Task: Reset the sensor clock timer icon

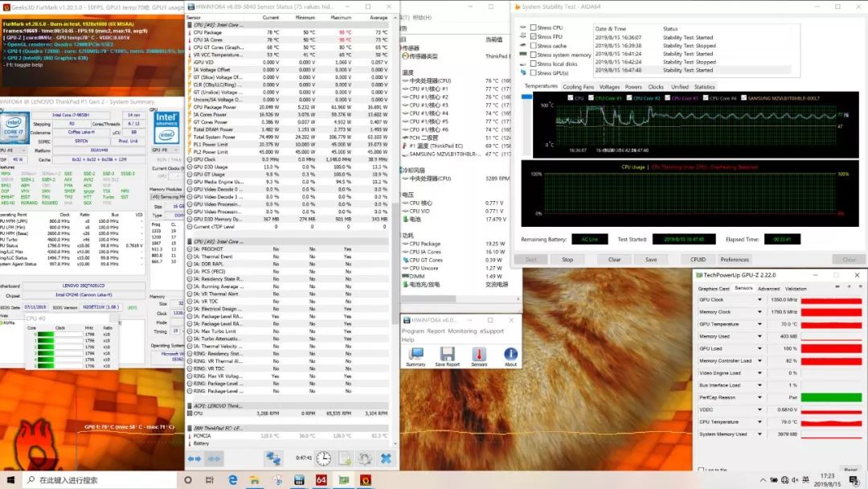Action: (324, 458)
